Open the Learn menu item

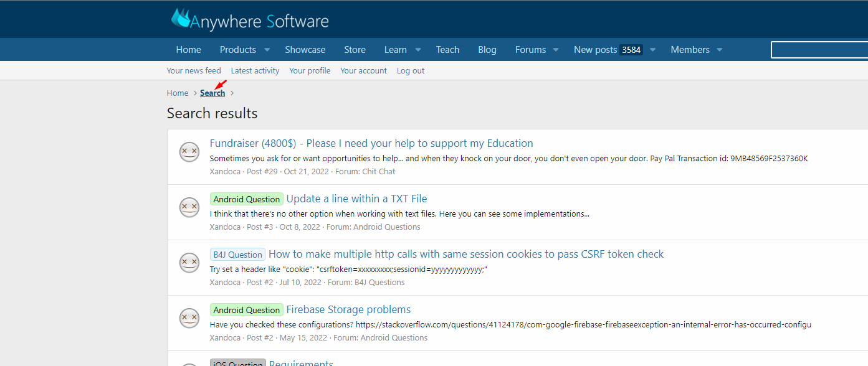(396, 50)
